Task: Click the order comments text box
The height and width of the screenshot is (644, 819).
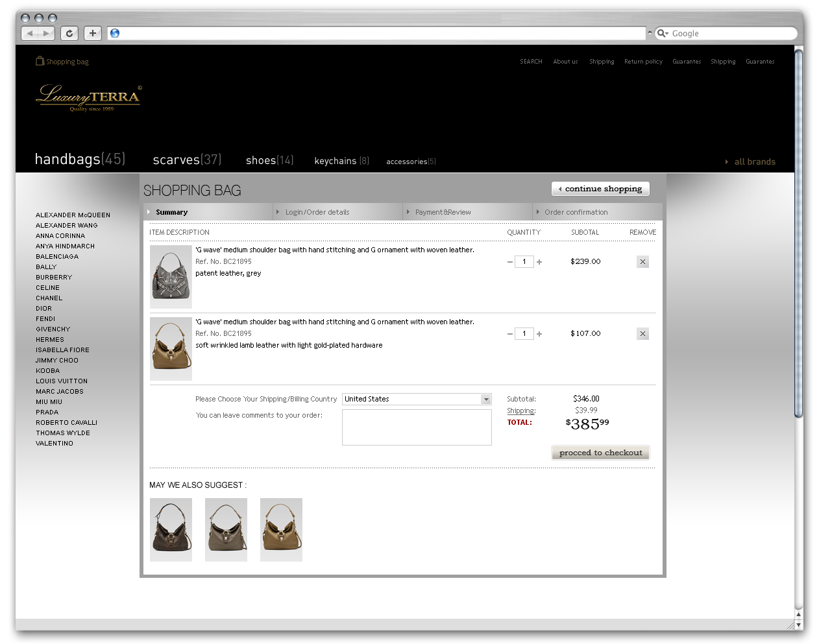Action: 417,427
